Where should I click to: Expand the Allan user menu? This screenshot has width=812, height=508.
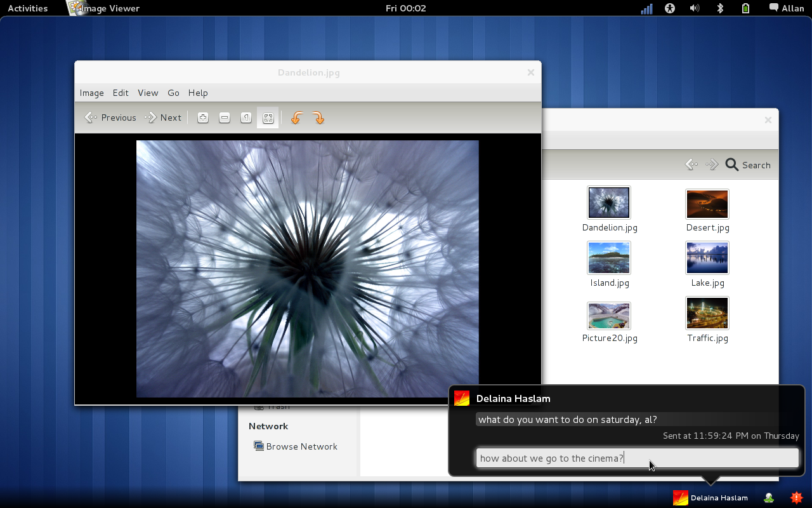coord(787,8)
